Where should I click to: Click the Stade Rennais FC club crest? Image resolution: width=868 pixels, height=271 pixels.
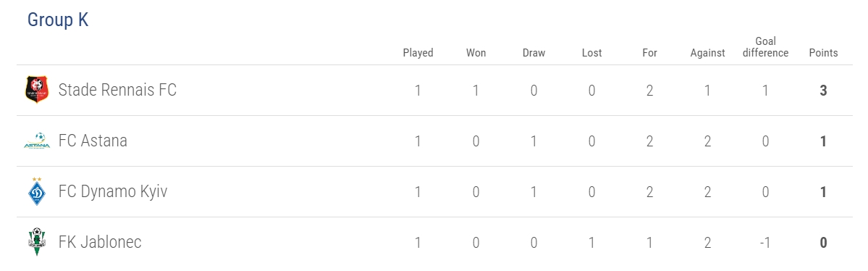pyautogui.click(x=37, y=90)
